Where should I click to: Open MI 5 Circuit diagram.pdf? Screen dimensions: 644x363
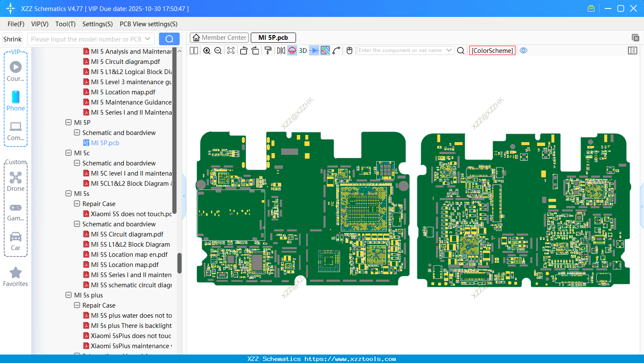(125, 62)
